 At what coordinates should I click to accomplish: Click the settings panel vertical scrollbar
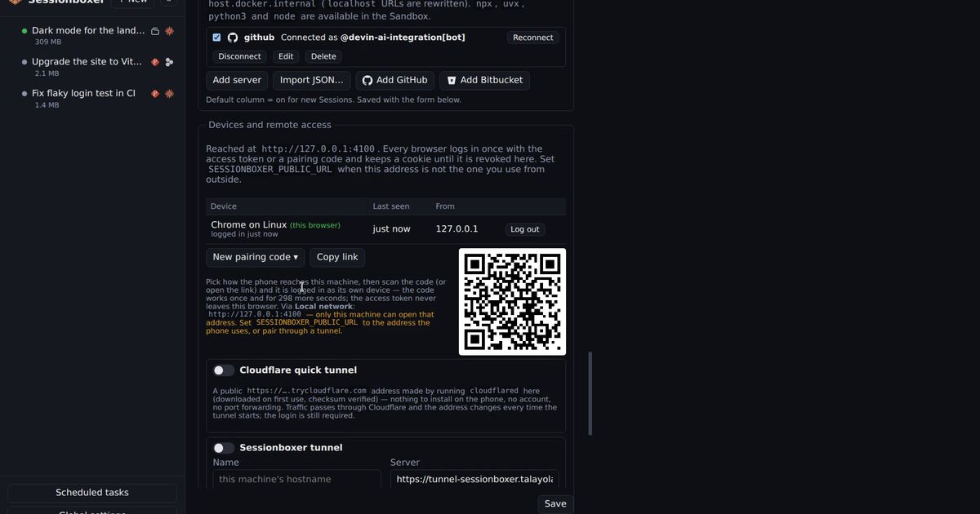click(x=590, y=394)
